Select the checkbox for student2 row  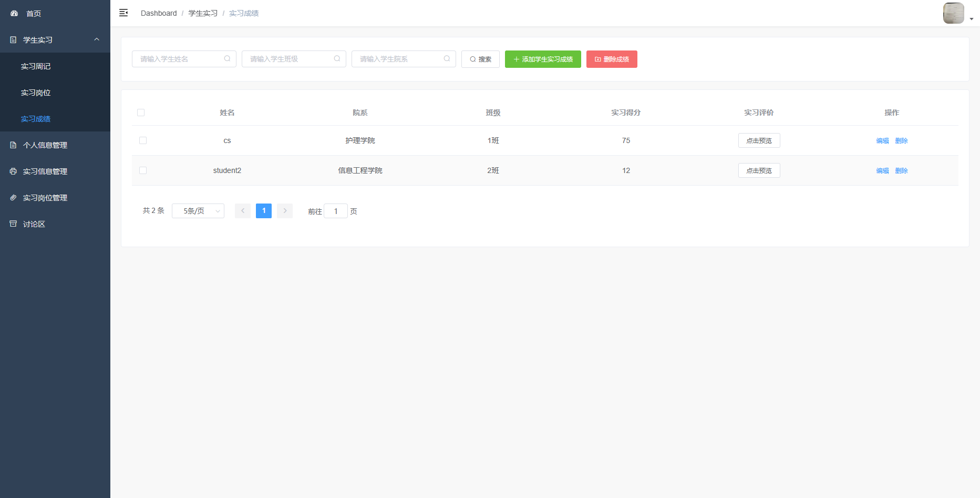point(143,170)
